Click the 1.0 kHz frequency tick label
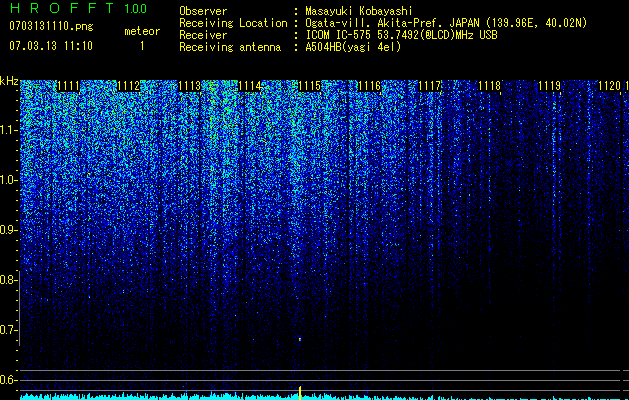629x400 pixels. point(8,180)
